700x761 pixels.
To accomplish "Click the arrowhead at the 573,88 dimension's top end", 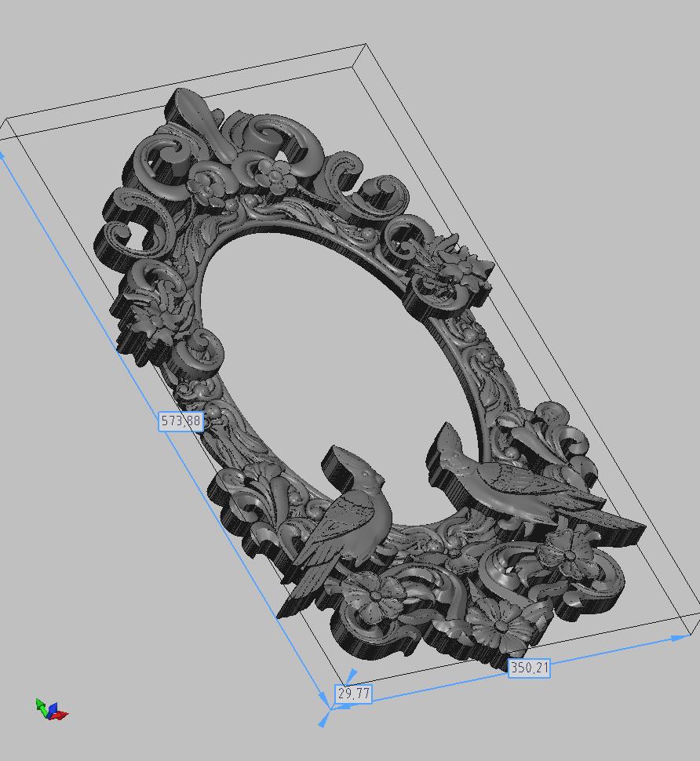I will click(4, 155).
